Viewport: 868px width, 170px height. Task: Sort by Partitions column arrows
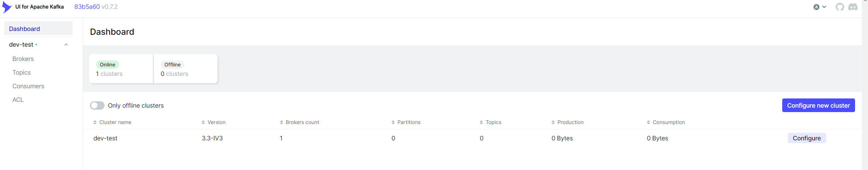coord(393,122)
